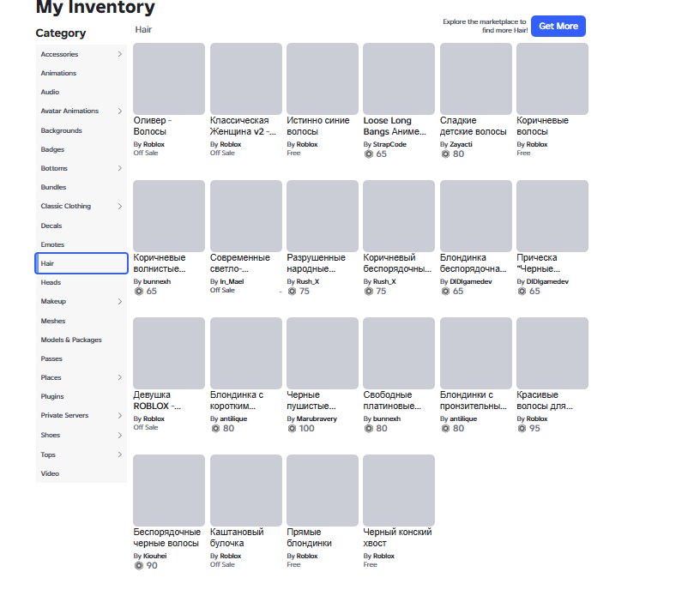Open creator link Marubravery
Screen dimensions: 700x590
(x=317, y=419)
